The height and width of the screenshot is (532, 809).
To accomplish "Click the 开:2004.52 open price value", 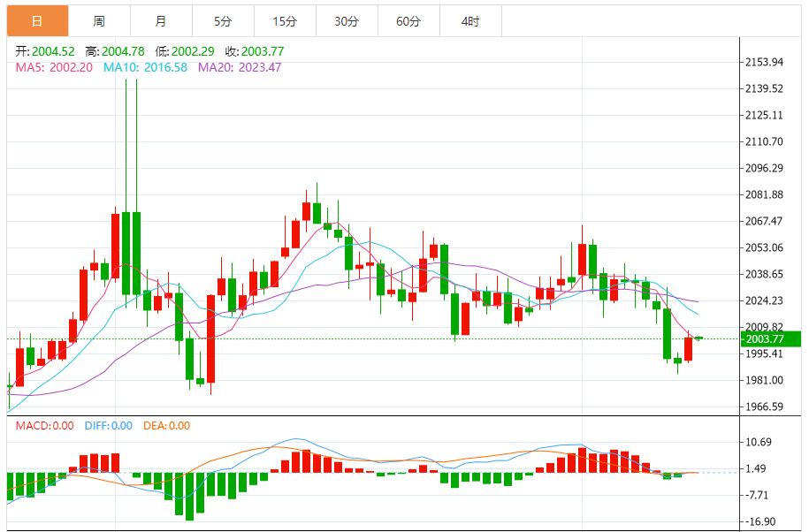I will click(x=45, y=51).
